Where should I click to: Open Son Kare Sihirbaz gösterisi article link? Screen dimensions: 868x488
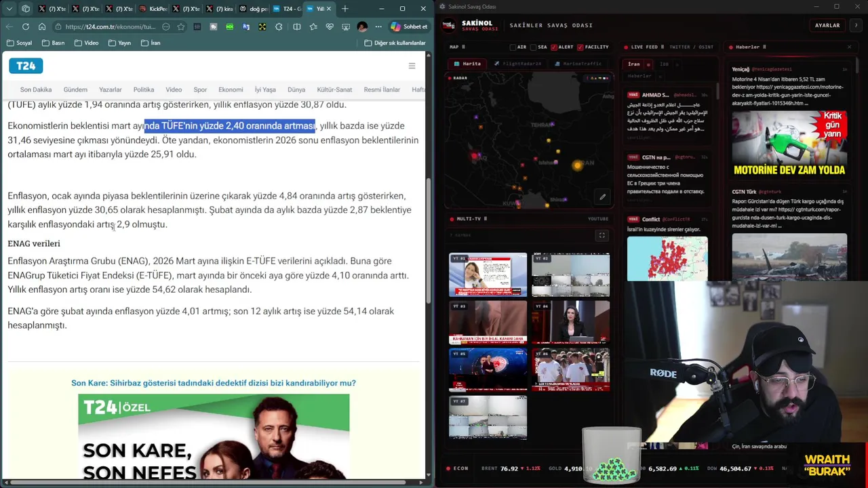pos(214,383)
